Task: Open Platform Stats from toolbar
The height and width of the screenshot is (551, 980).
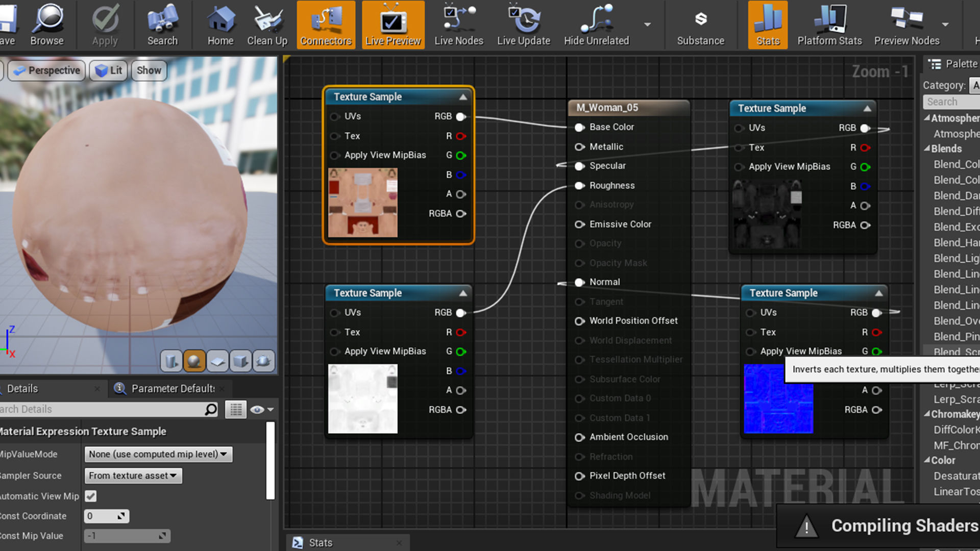Action: [829, 24]
